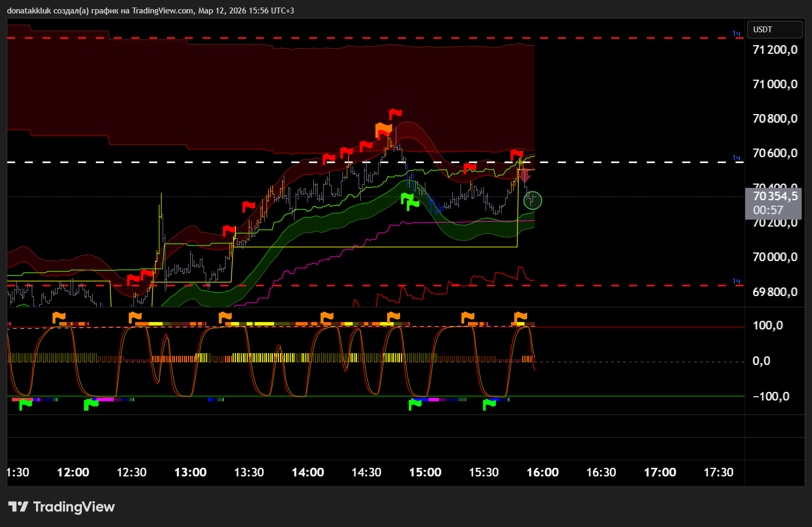Click the large orange flag at price peak
The width and height of the screenshot is (812, 527).
pos(384,129)
